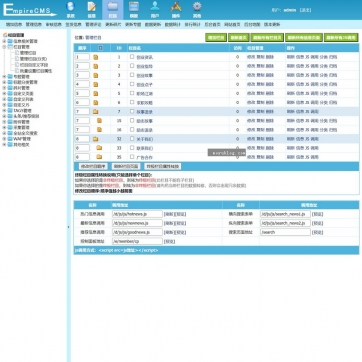Open the 模板 (Template) top icon
This screenshot has width=362, height=362.
click(134, 10)
